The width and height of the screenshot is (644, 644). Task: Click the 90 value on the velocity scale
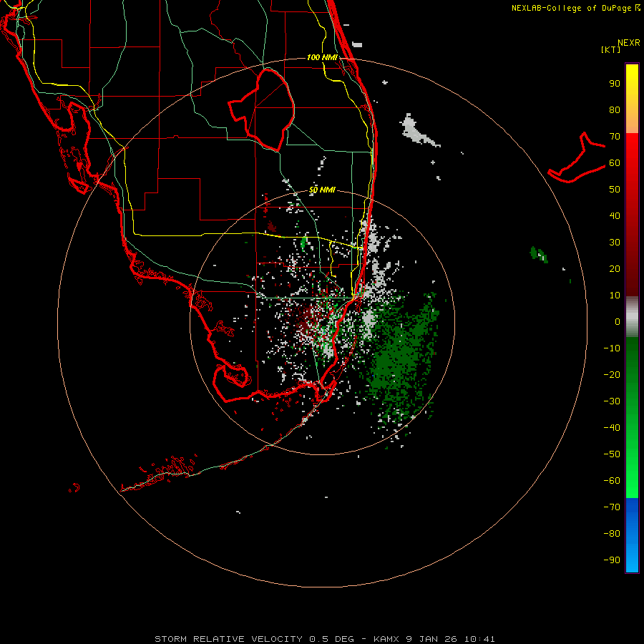(x=615, y=84)
